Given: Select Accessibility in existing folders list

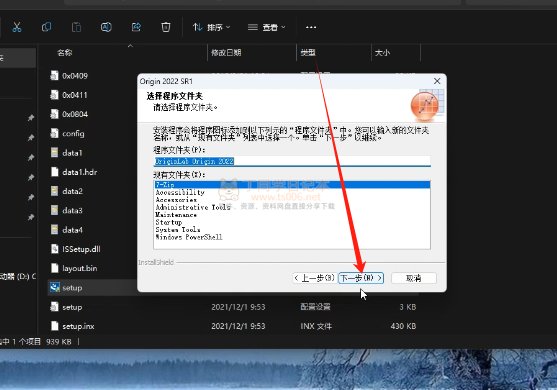Looking at the screenshot, I should [x=180, y=192].
